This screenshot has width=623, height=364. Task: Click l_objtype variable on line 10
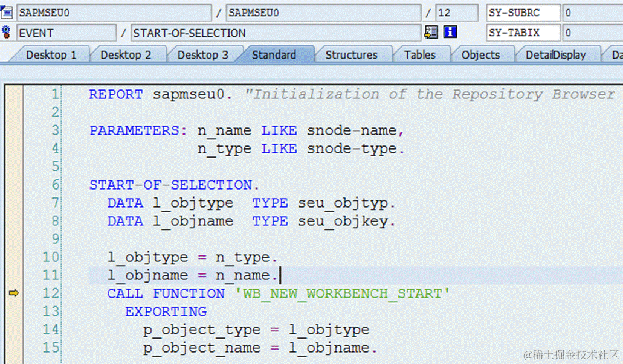pyautogui.click(x=147, y=258)
